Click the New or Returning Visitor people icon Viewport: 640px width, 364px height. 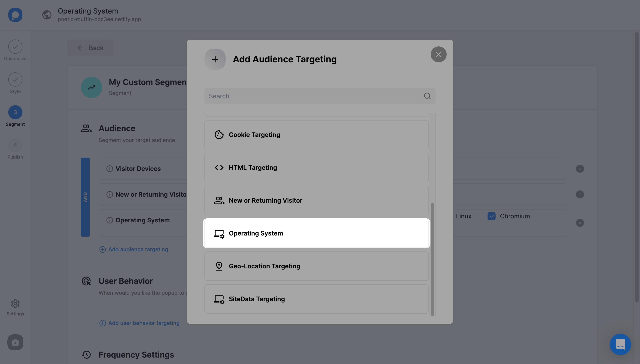point(219,200)
